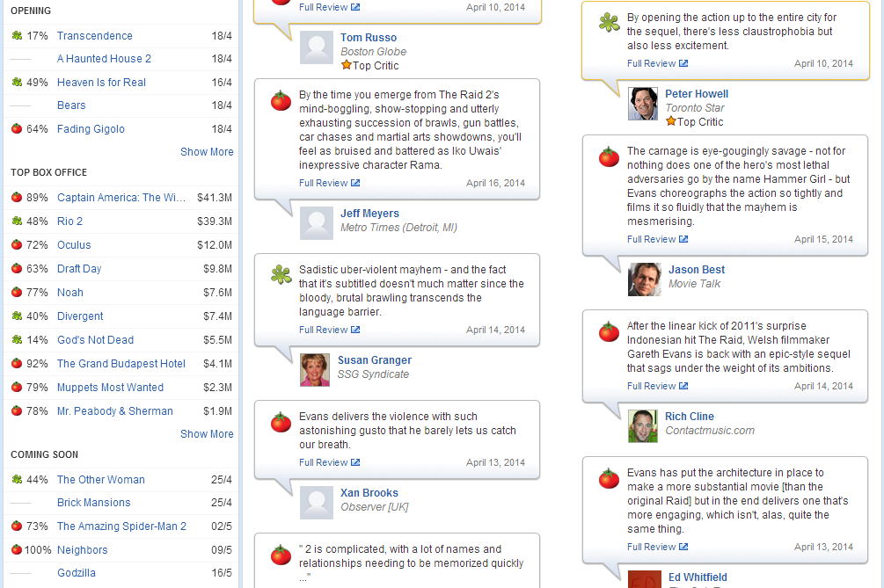The width and height of the screenshot is (884, 588).
Task: Click the tomato icon beside The Amazing Spider-Man 2
Action: 17,526
